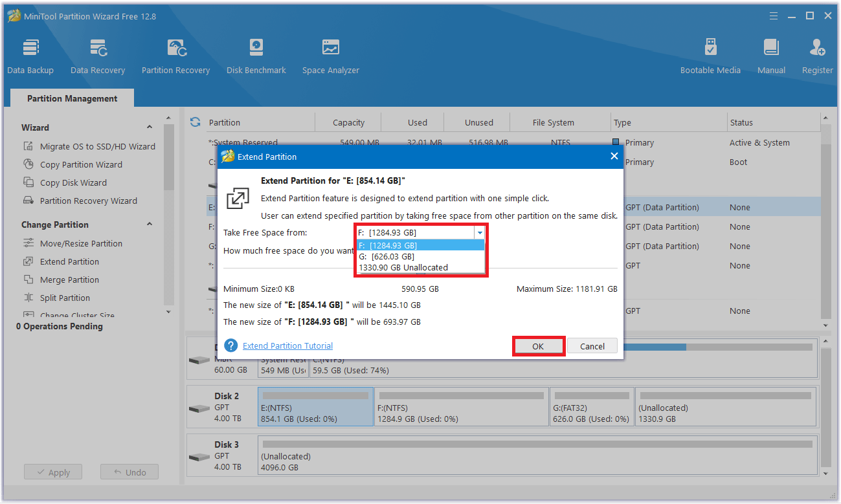Select the F:(NTFS) partition block on Disk 2
Viewport: 841px width, 504px height.
[461, 407]
